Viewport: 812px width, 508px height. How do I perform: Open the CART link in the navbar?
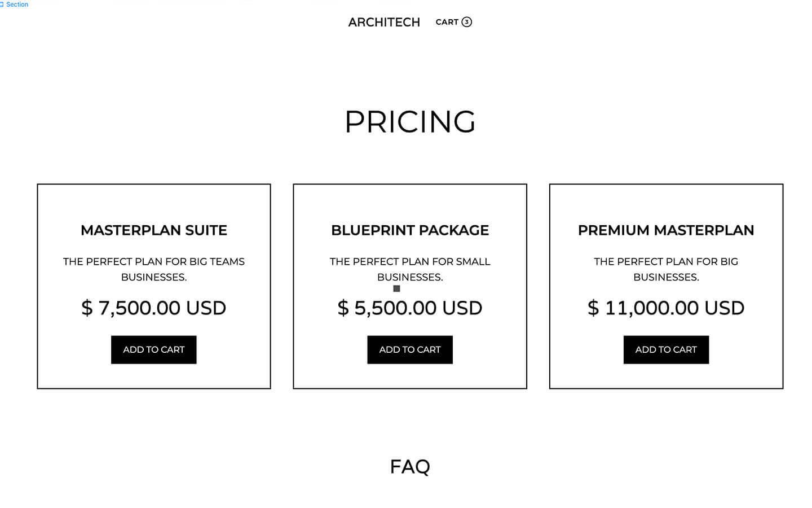448,22
